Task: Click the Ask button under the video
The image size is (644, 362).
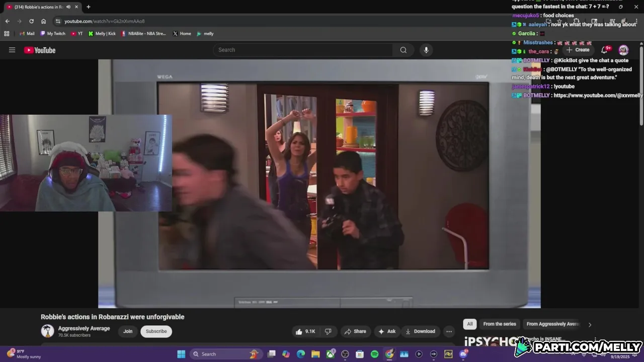Action: click(x=387, y=331)
